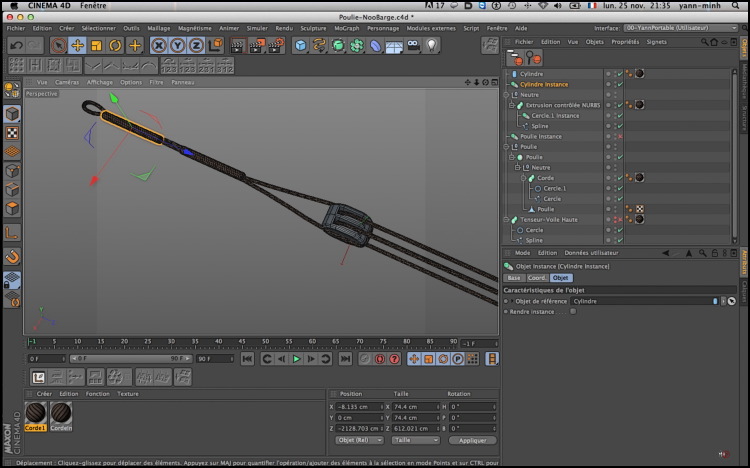Open the Fichier menu
Viewport: 750px width, 468px height.
(x=16, y=28)
